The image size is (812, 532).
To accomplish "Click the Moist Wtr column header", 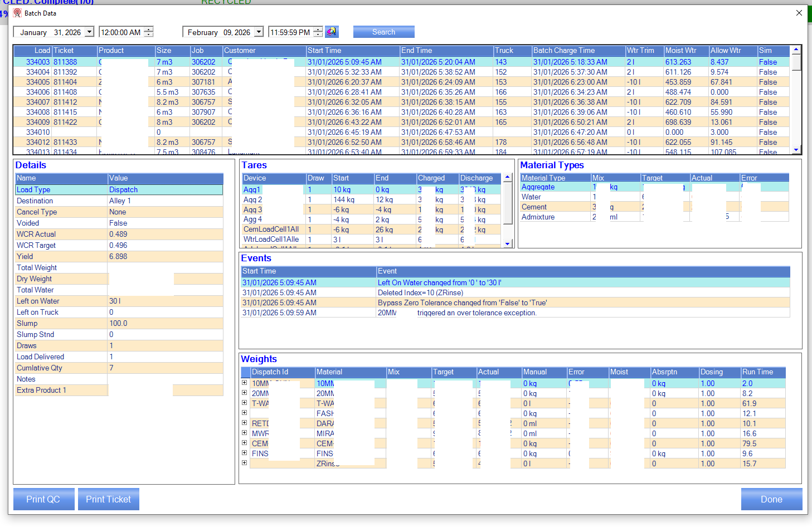I will point(686,50).
